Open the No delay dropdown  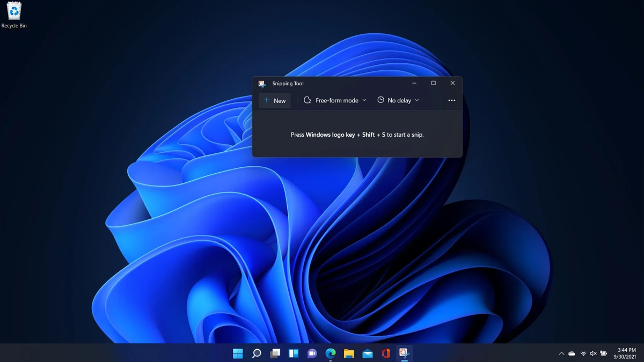point(398,100)
